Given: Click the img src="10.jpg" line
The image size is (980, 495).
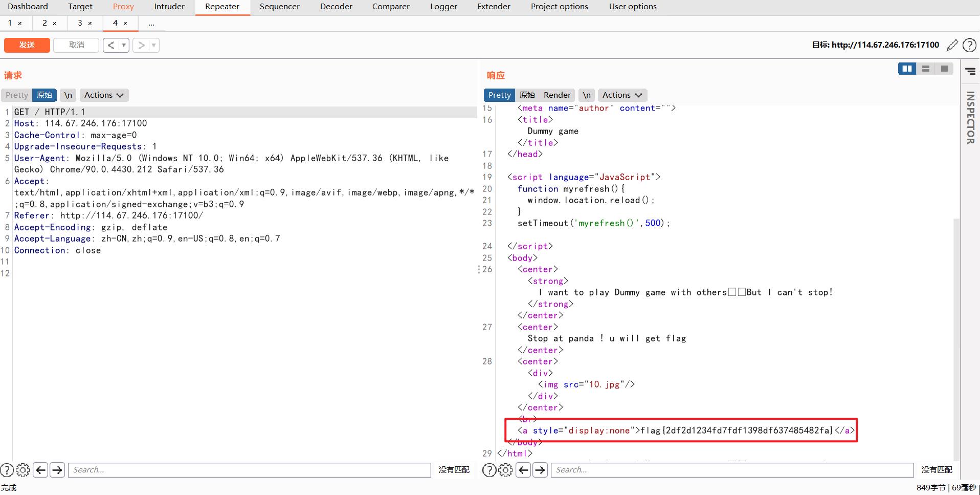Looking at the screenshot, I should click(x=586, y=384).
